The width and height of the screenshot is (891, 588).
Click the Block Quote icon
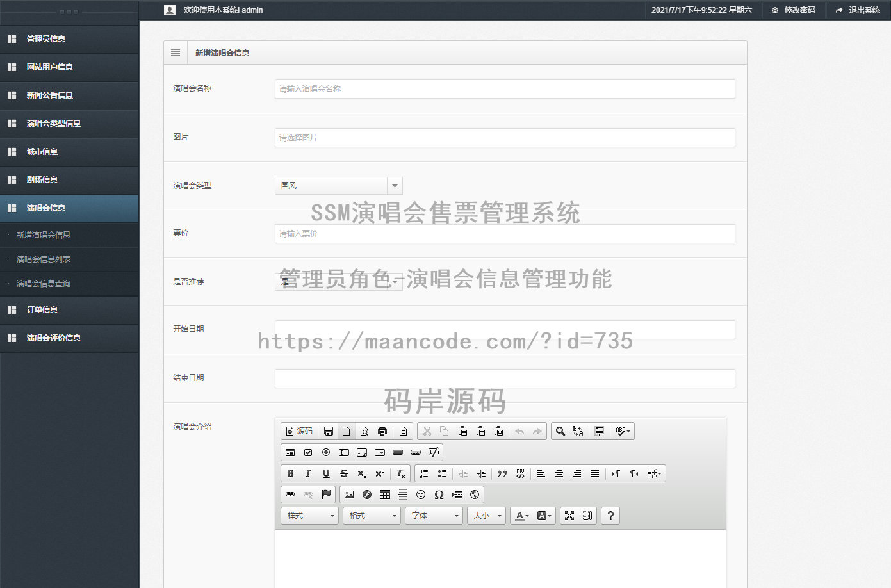pos(502,473)
